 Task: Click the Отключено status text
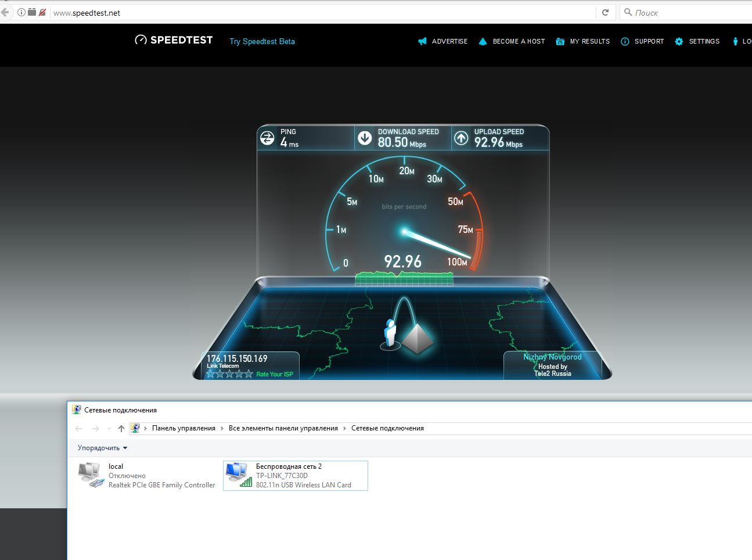127,476
